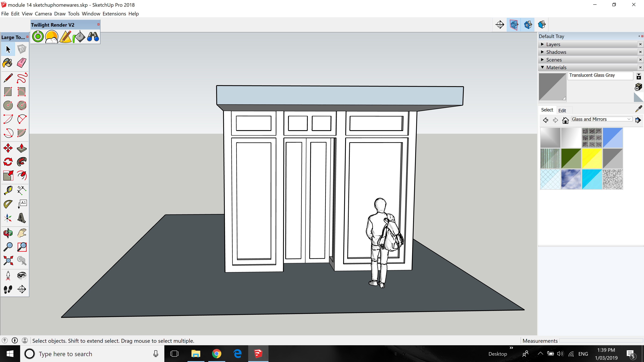The width and height of the screenshot is (644, 362).
Task: Activate the Push/Pull tool
Action: (21, 148)
